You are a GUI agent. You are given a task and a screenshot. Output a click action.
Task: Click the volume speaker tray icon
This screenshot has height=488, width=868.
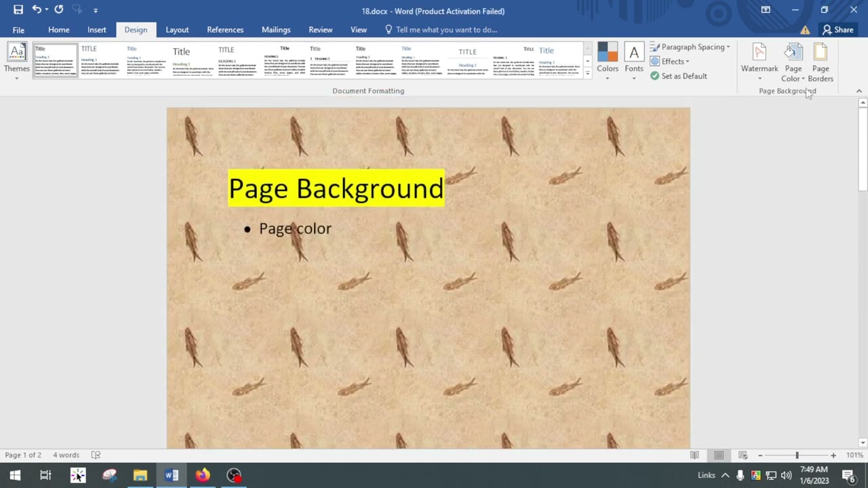(x=787, y=475)
